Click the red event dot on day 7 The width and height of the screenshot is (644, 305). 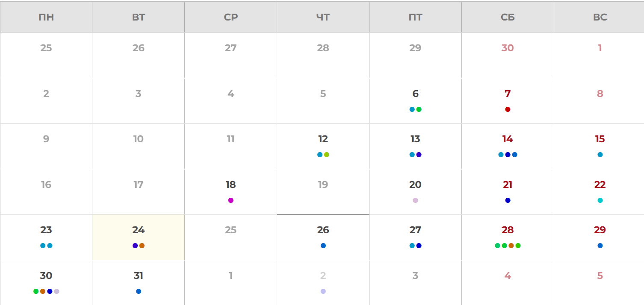point(508,109)
